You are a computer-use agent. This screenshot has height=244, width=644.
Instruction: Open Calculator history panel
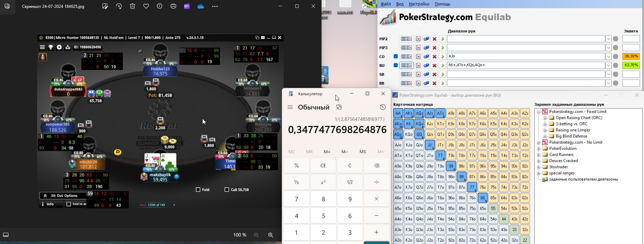tap(383, 107)
